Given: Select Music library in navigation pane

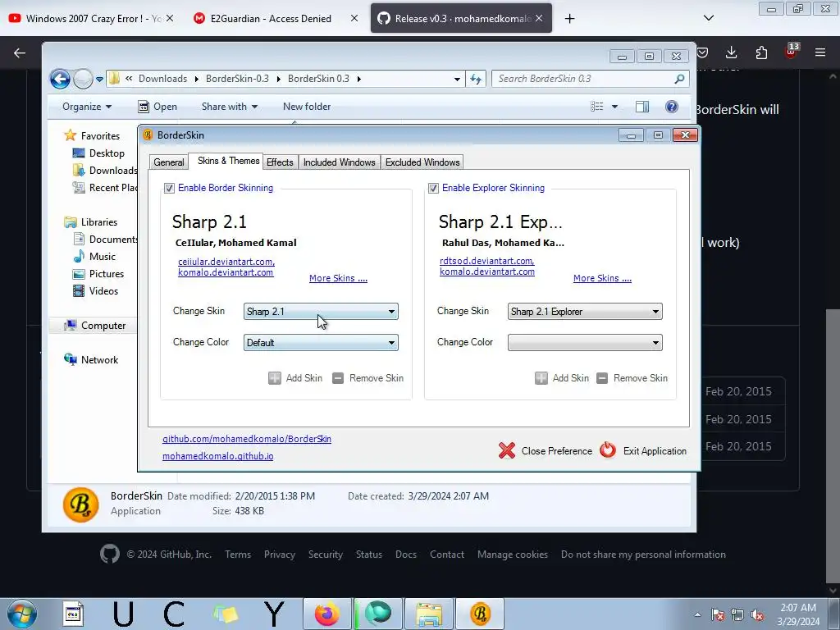Looking at the screenshot, I should pos(94,257).
